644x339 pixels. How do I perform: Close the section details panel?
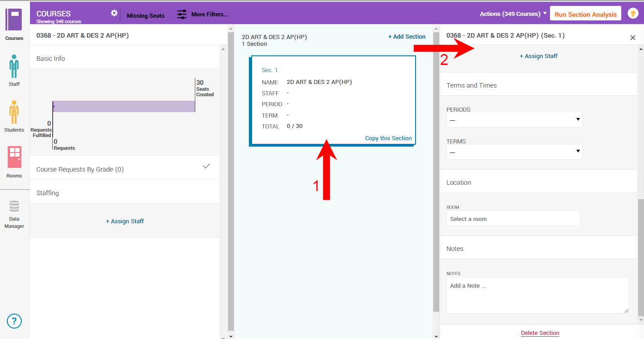(633, 38)
